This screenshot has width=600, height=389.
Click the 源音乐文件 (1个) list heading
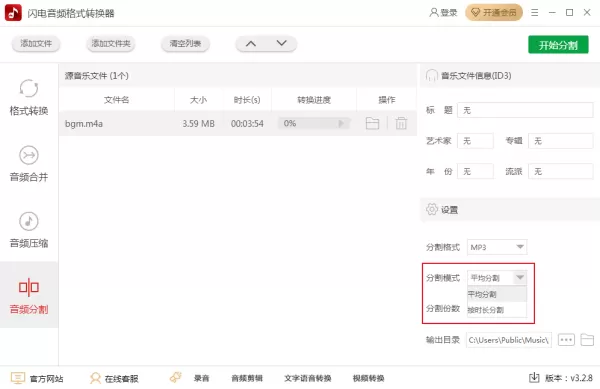click(96, 76)
